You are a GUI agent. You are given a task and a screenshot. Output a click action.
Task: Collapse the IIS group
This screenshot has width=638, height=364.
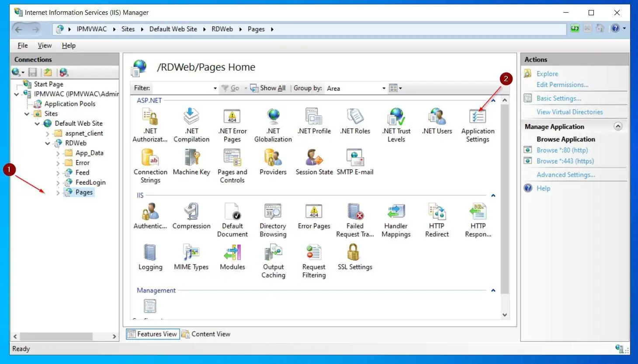(493, 196)
